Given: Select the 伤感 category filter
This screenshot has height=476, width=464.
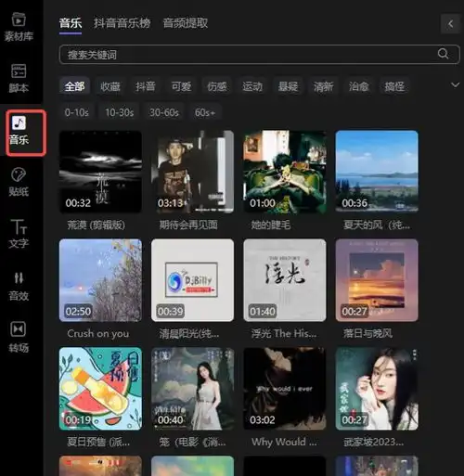Looking at the screenshot, I should click(217, 86).
